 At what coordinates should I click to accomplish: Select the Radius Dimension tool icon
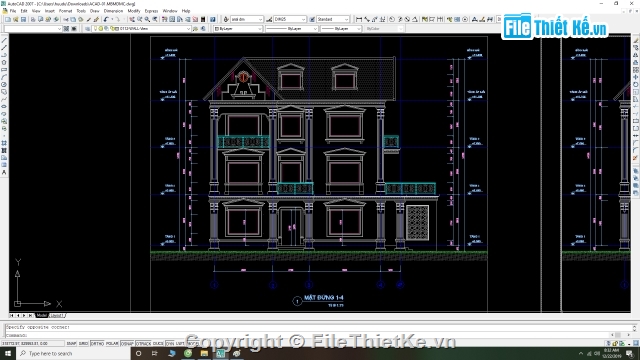392,19
